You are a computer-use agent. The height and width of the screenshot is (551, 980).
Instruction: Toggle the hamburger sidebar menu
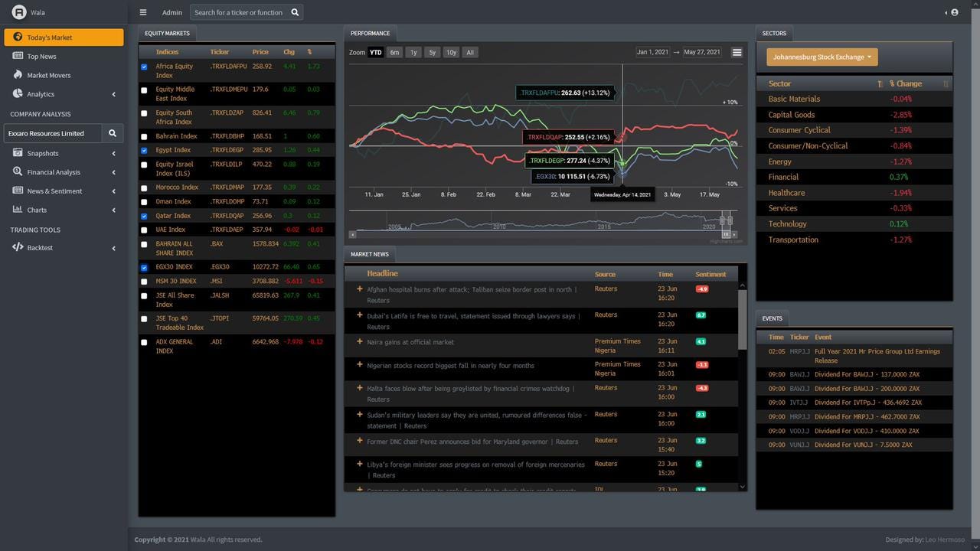click(143, 12)
